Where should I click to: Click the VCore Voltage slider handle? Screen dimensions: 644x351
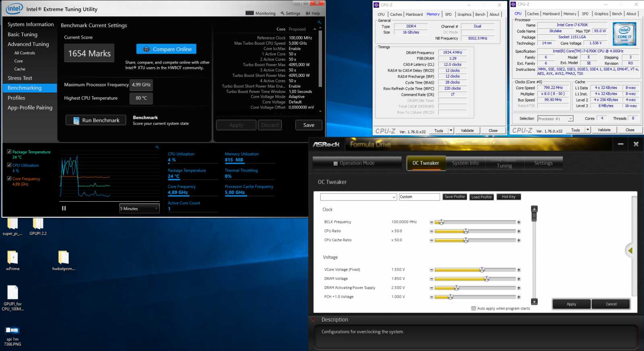click(482, 270)
